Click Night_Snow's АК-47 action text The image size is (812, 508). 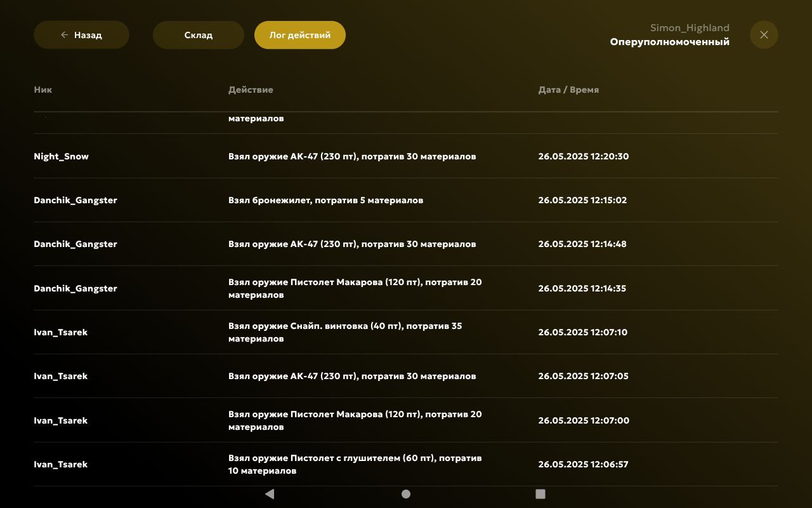[x=352, y=156]
